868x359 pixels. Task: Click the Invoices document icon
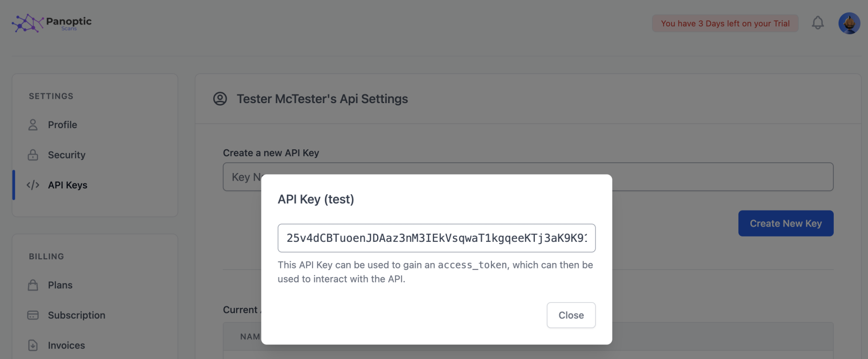(33, 346)
